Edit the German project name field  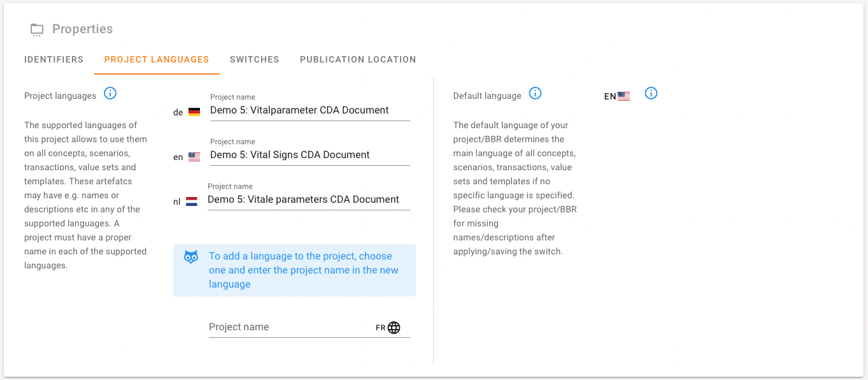tap(309, 110)
